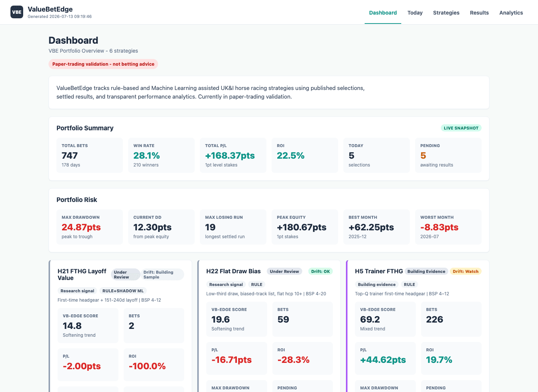Screen dimensions: 538x392
Task: Click the RULE+SHADOW ML tag
Action: coord(123,291)
